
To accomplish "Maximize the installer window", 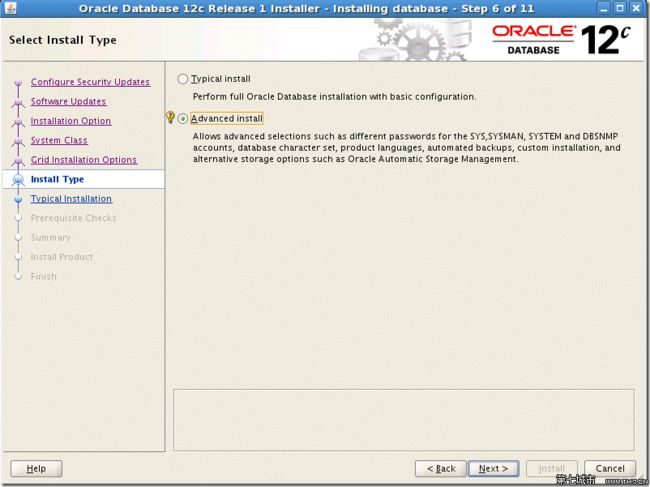I will (620, 8).
